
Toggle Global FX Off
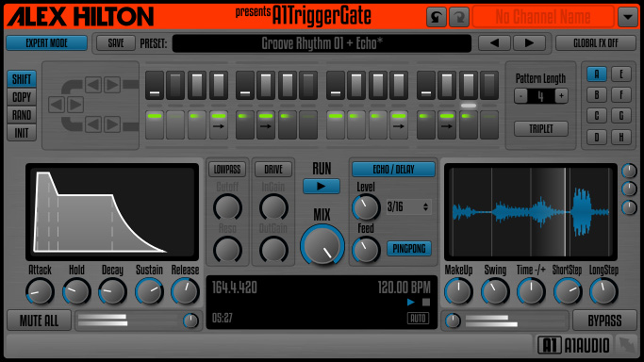(596, 42)
